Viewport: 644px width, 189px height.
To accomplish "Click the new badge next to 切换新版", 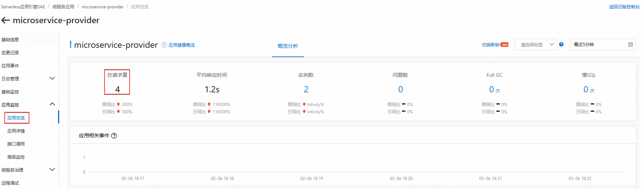I will click(x=505, y=45).
